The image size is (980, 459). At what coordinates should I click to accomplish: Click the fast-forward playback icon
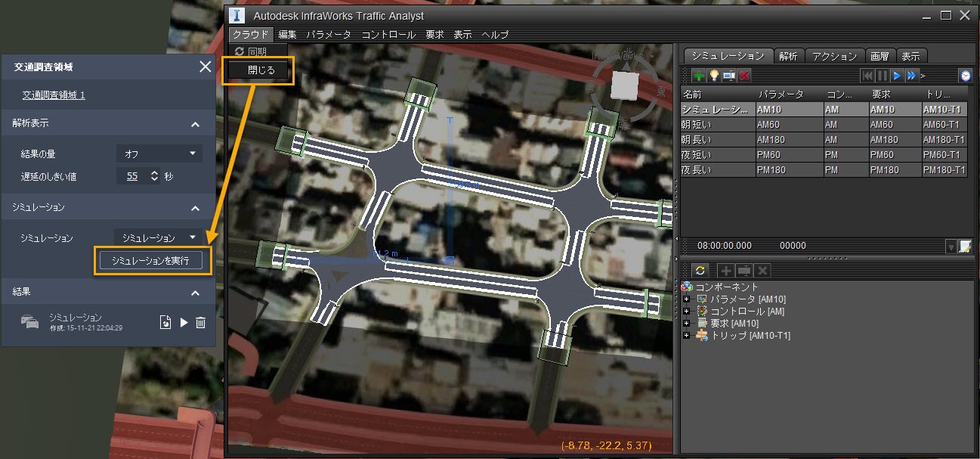pyautogui.click(x=913, y=75)
